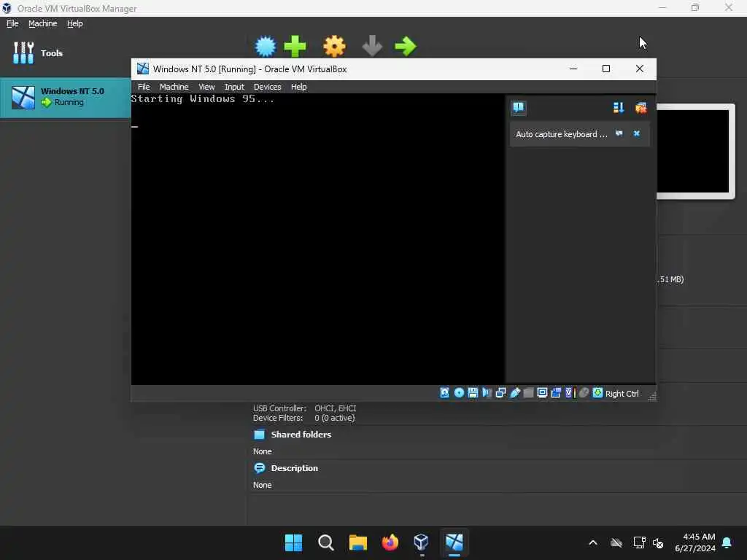The width and height of the screenshot is (747, 560).
Task: Click the hard disk activity status icon
Action: (444, 393)
